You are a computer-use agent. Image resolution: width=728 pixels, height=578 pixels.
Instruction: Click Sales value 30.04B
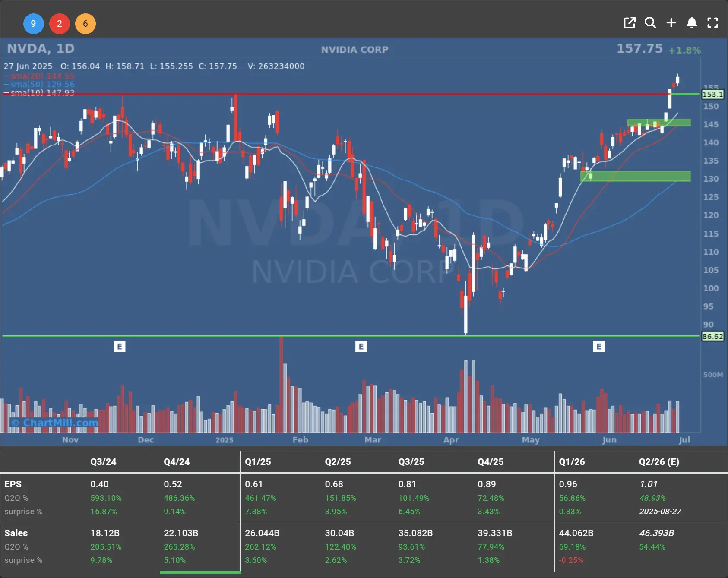[339, 533]
